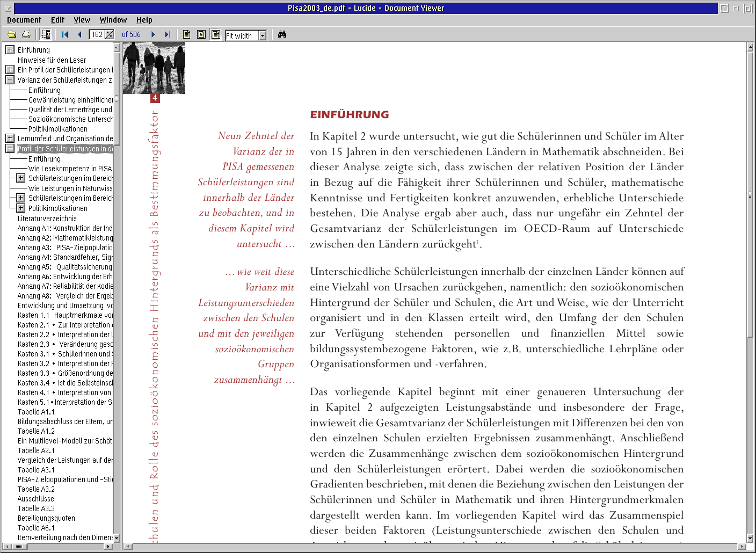This screenshot has height=553, width=756.
Task: Open Anhang A3: PISA-Zielpopulatio
Action: point(65,248)
